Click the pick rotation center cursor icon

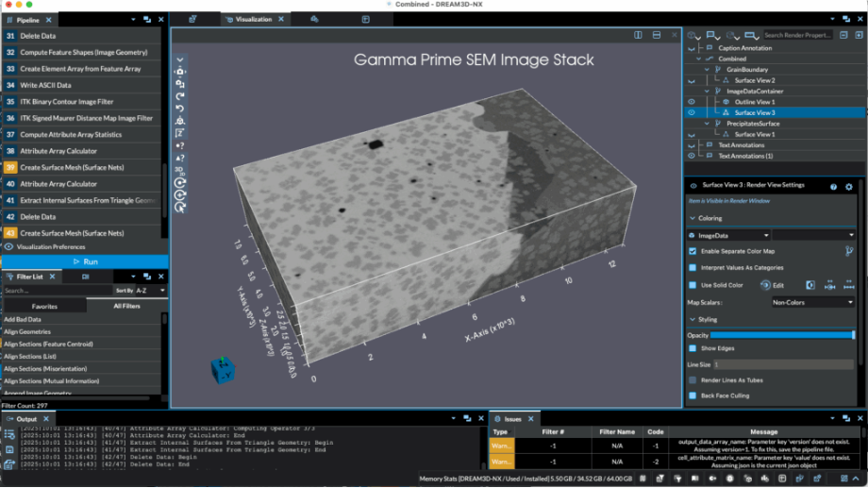pyautogui.click(x=180, y=208)
